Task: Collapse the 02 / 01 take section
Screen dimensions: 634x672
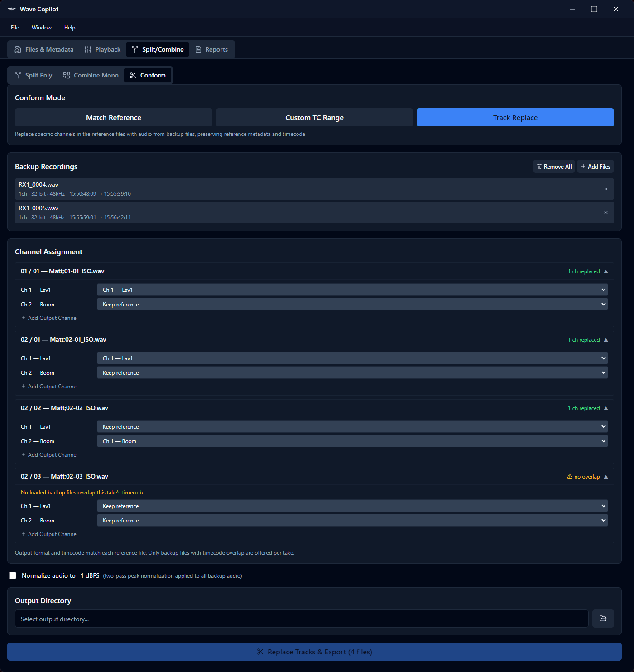Action: click(605, 340)
